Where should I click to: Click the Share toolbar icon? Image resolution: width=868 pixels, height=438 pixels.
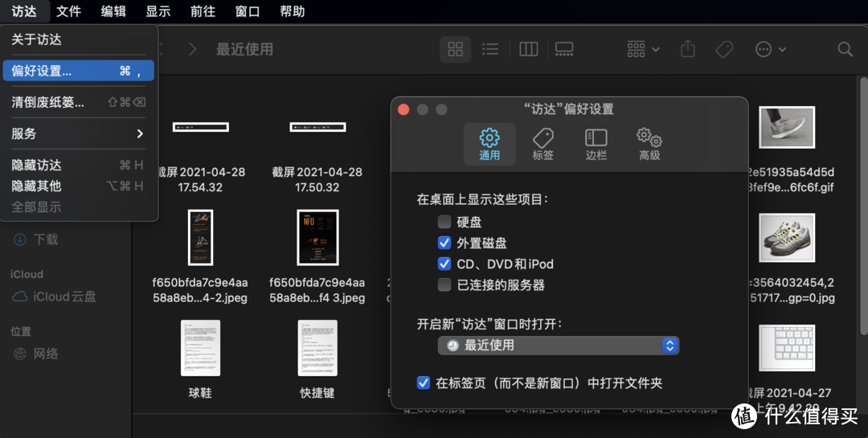pos(687,49)
